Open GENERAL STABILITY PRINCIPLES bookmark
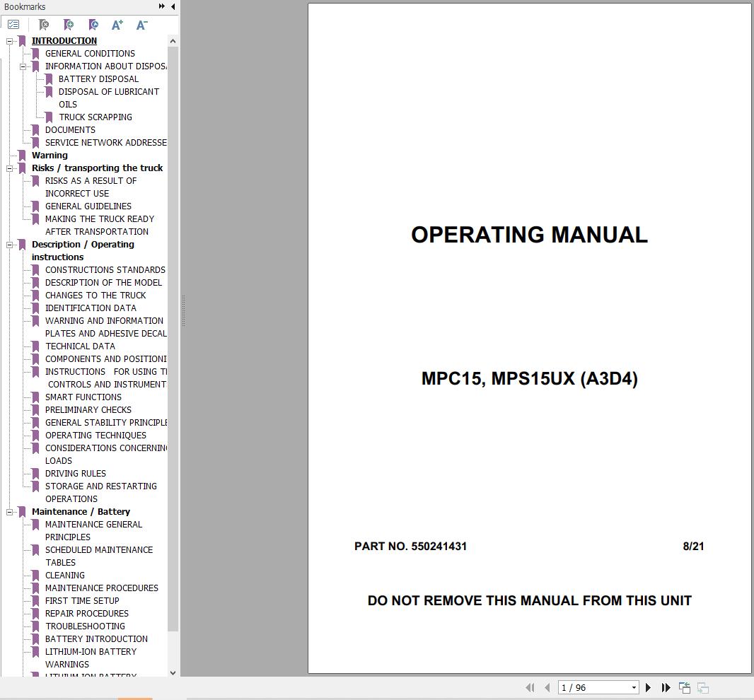The width and height of the screenshot is (754, 700). tap(106, 423)
